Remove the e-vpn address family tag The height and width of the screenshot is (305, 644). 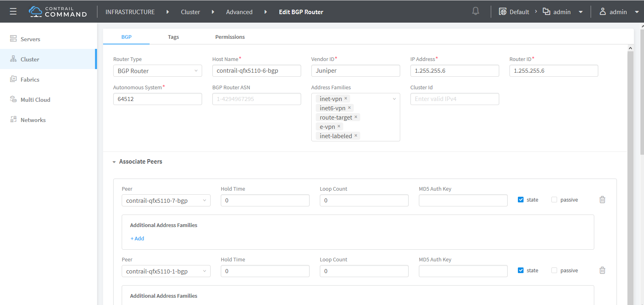(x=339, y=126)
